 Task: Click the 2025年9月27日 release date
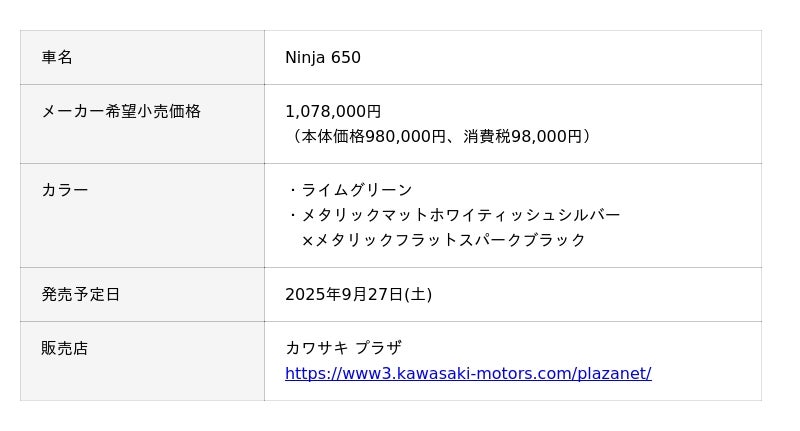(x=343, y=295)
